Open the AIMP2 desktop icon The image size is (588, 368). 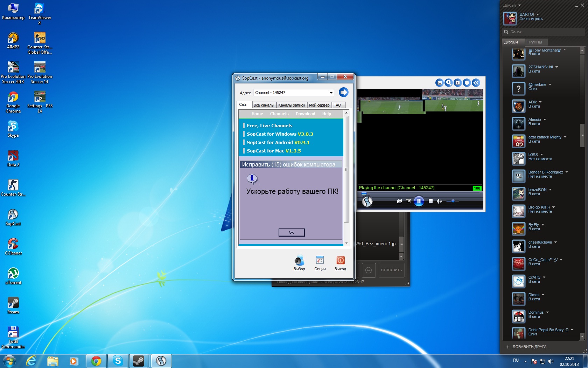coord(13,40)
